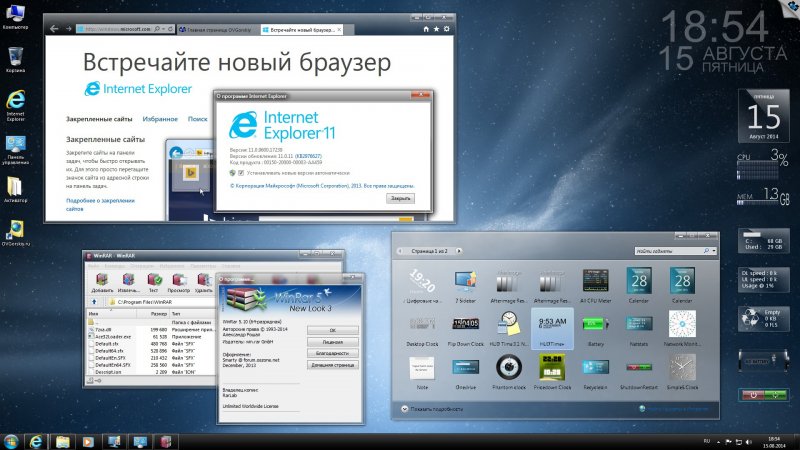This screenshot has width=800, height=450.
Task: Select the Netstats gadget
Action: 639,329
